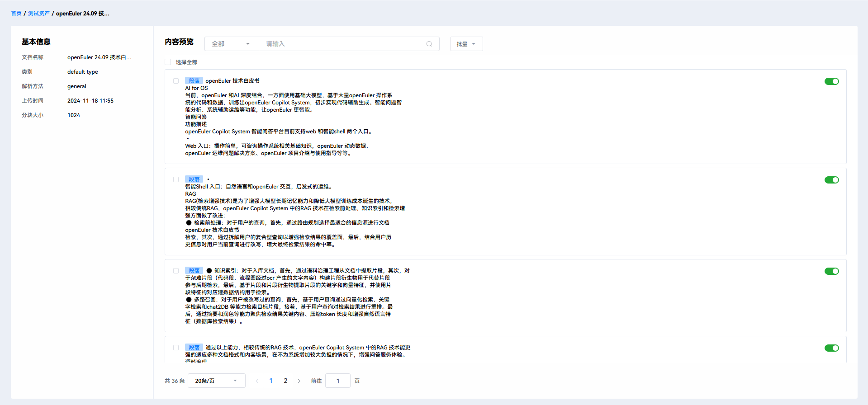Viewport: 868px width, 405px height.
Task: Select checkbox for 智能Shell 入口 paragraph
Action: [x=176, y=179]
